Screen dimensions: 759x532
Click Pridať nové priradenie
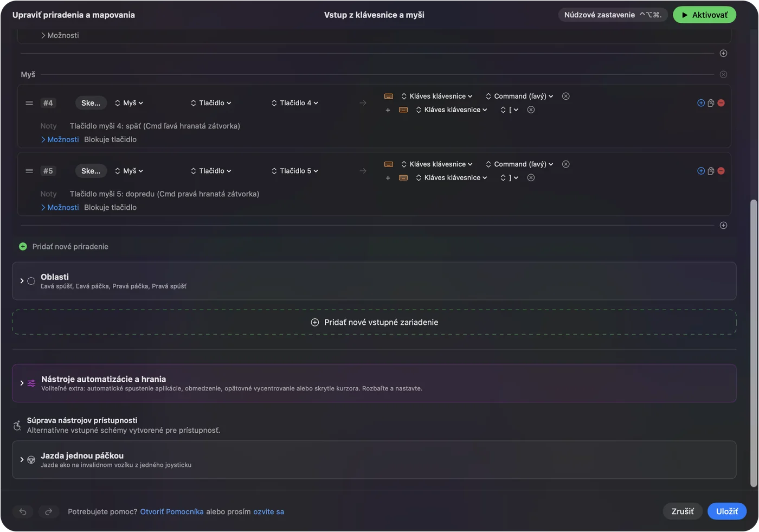(x=64, y=246)
